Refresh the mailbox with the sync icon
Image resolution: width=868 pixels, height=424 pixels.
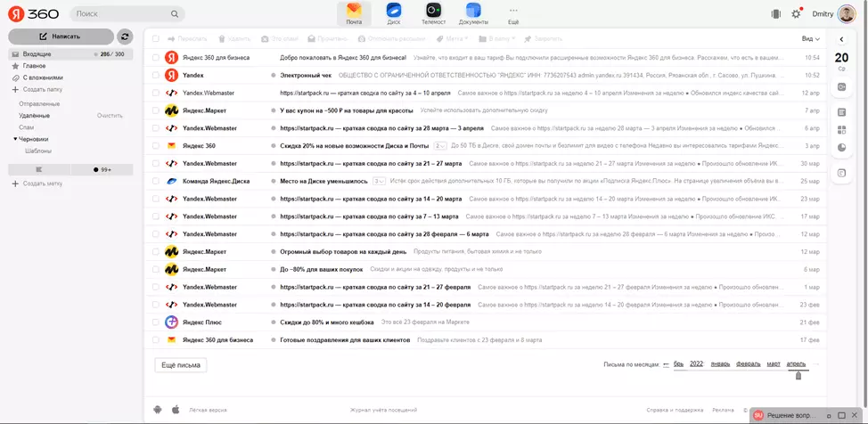(125, 37)
